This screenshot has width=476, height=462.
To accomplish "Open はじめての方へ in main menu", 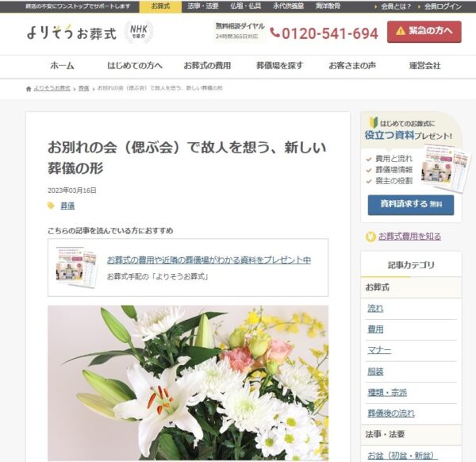I will [x=135, y=66].
